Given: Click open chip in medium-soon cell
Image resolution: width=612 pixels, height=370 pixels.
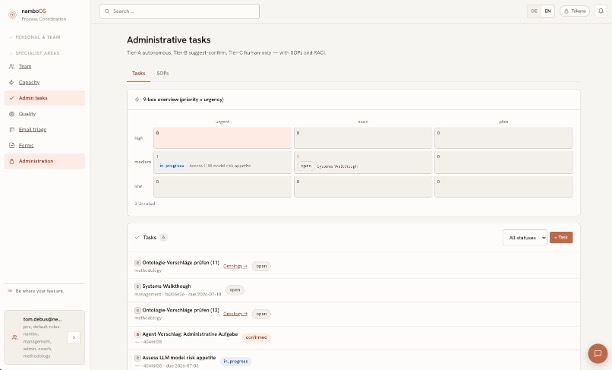Looking at the screenshot, I should pos(306,166).
